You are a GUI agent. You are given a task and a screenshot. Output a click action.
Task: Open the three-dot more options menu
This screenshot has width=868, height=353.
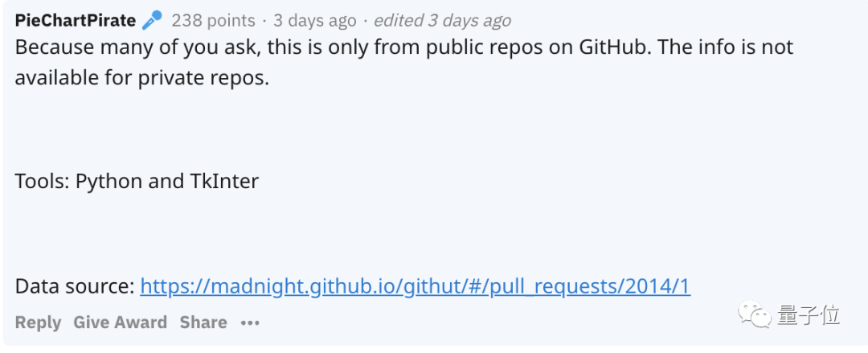250,322
